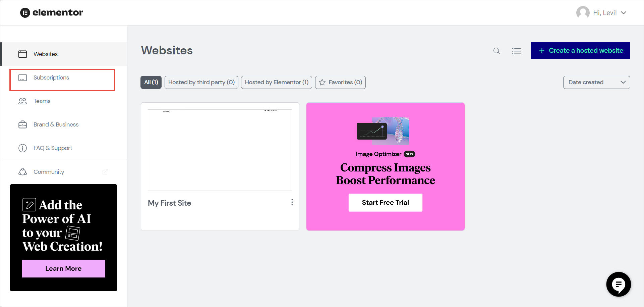Open the Community link
Viewport: 644px width, 307px height.
49,172
